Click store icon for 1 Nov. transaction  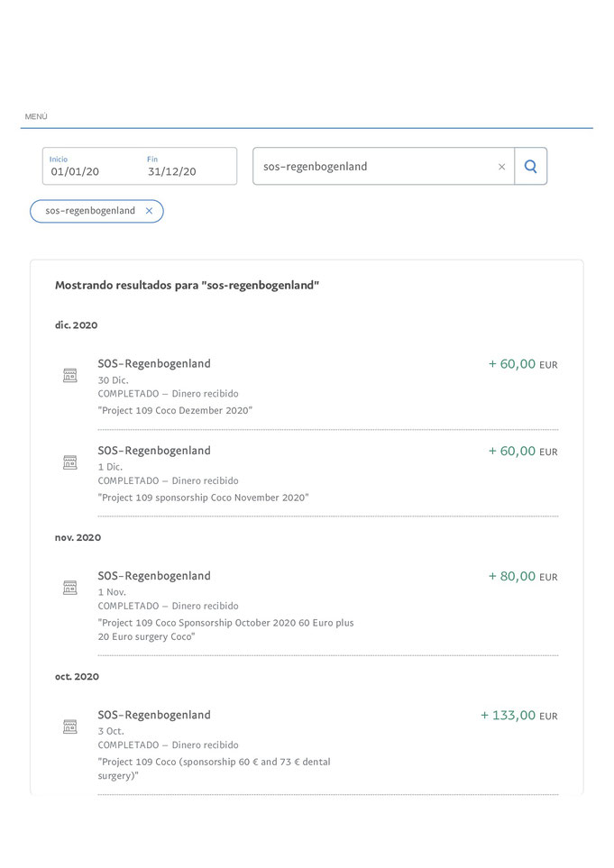pos(69,588)
